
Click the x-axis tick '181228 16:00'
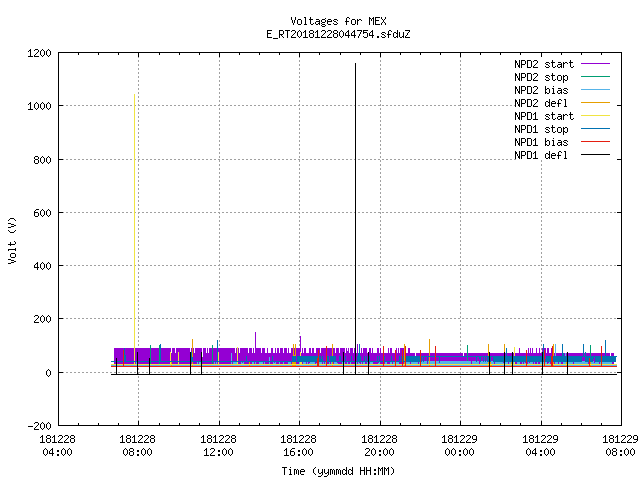(298, 445)
